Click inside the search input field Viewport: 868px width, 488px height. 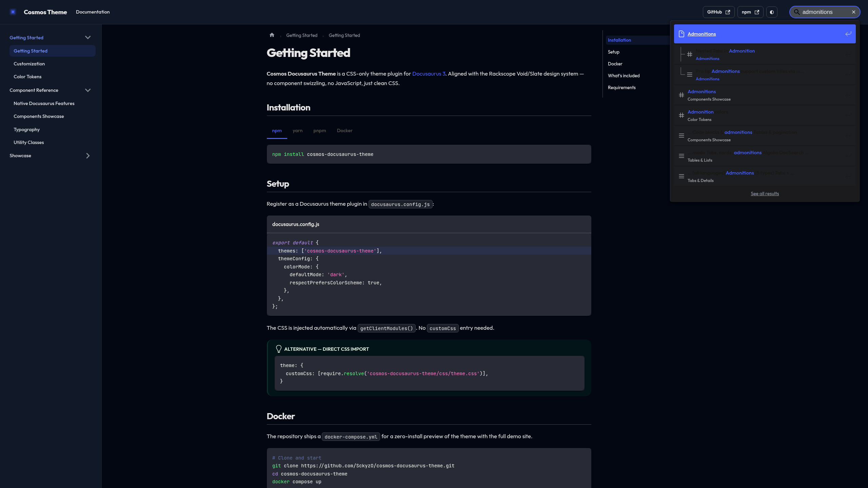[824, 12]
